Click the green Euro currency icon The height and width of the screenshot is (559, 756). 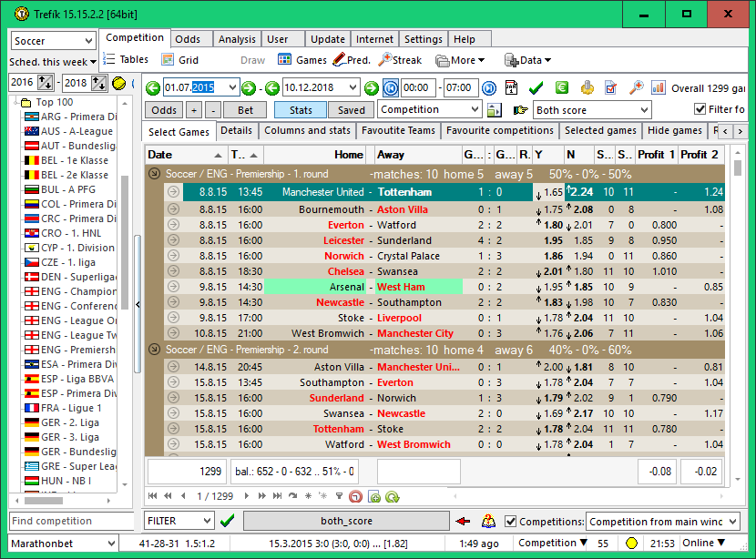(x=562, y=87)
